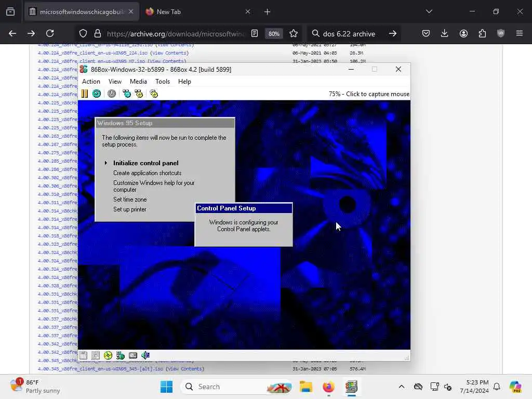This screenshot has width=532, height=399.
Task: Click the Set up printer setup item
Action: [x=129, y=209]
